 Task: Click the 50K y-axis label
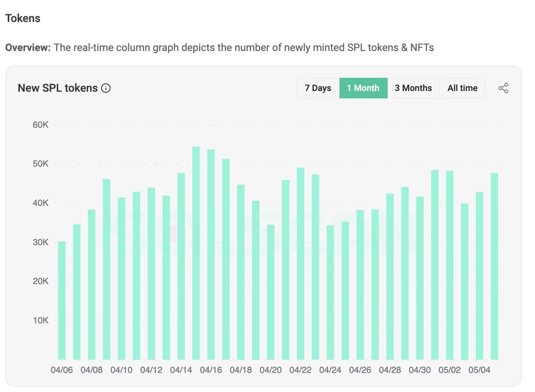40,164
